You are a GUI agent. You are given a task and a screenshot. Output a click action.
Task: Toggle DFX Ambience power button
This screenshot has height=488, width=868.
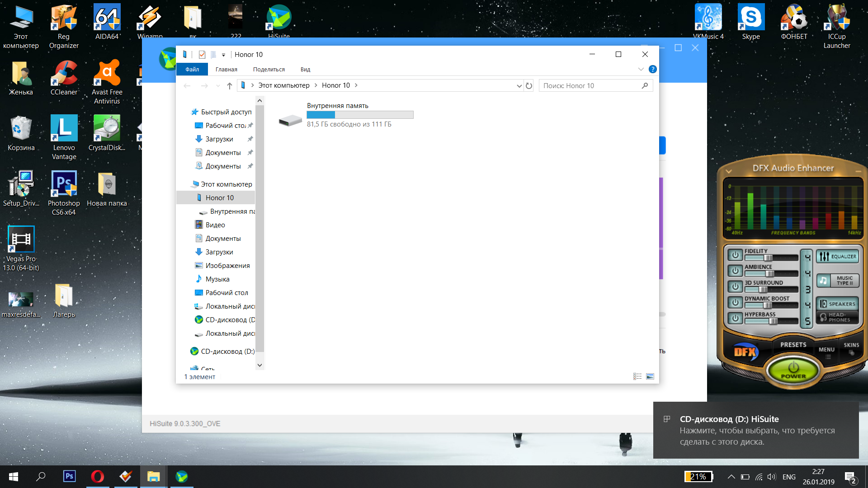[x=735, y=271]
